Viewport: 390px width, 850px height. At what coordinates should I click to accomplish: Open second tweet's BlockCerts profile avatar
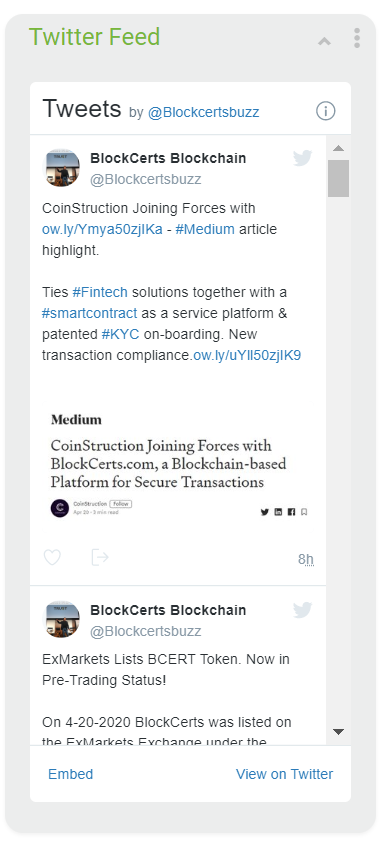pos(62,620)
